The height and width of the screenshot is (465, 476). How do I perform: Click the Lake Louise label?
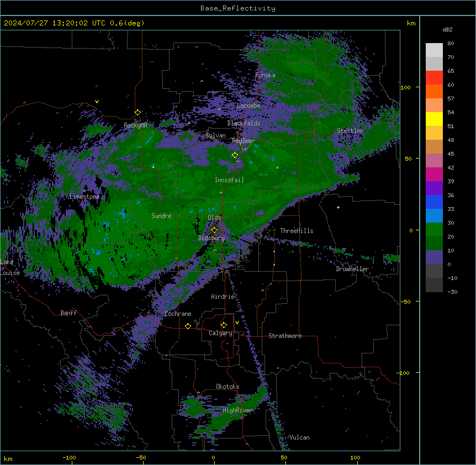(x=10, y=267)
